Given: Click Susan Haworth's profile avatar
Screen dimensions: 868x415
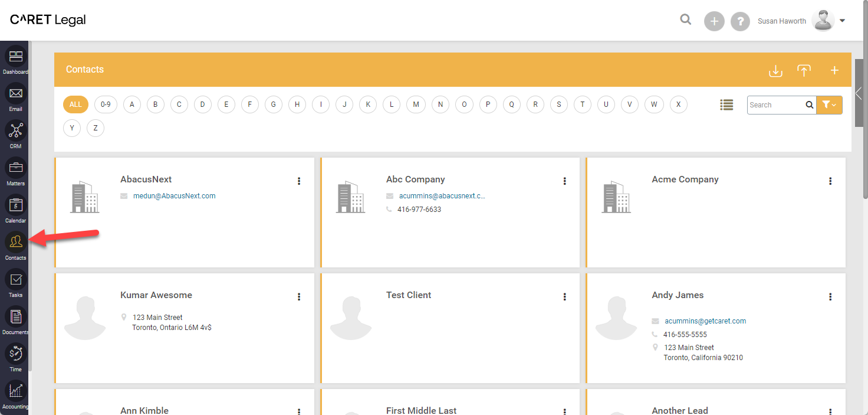Looking at the screenshot, I should (823, 21).
